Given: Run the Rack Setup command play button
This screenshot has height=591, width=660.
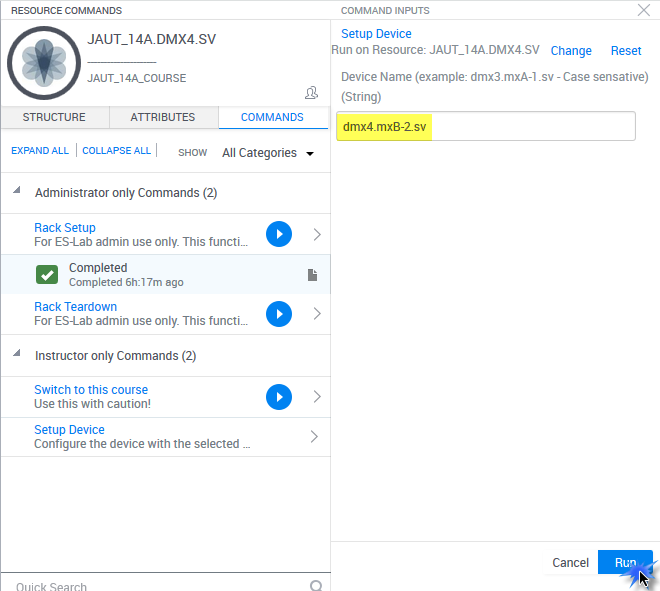Looking at the screenshot, I should coord(279,234).
